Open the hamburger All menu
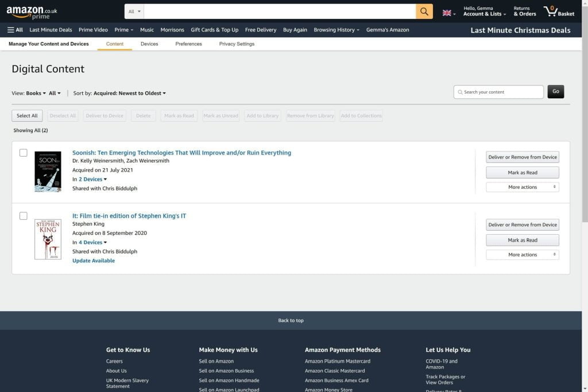 point(11,29)
